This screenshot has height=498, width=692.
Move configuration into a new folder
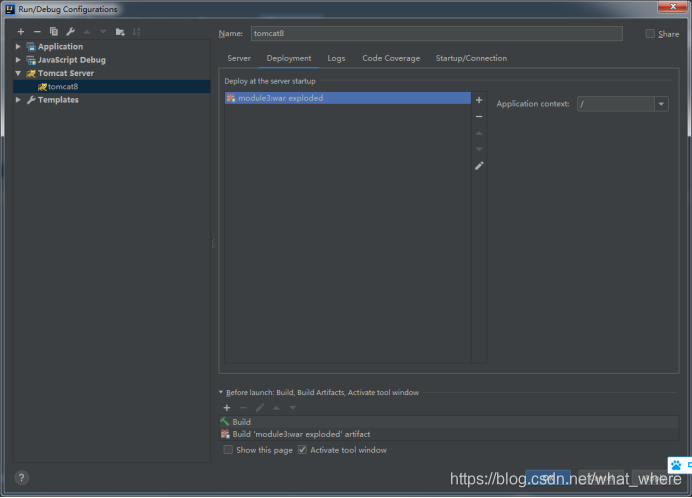120,32
